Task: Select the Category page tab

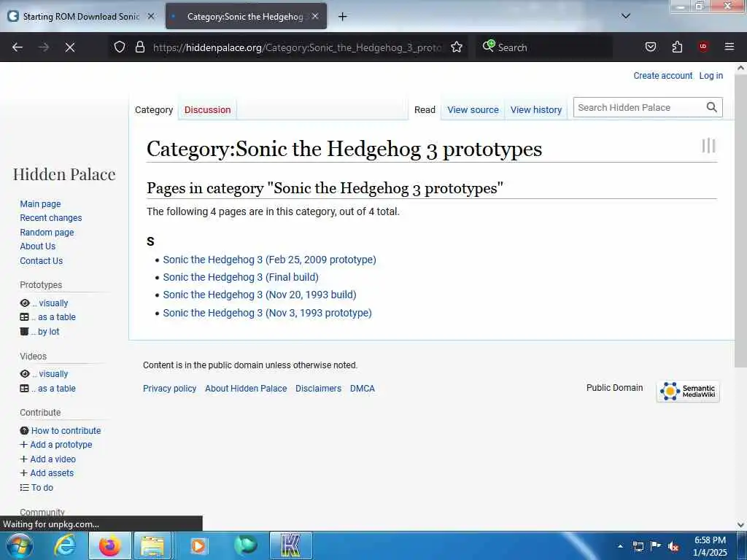Action: point(153,109)
